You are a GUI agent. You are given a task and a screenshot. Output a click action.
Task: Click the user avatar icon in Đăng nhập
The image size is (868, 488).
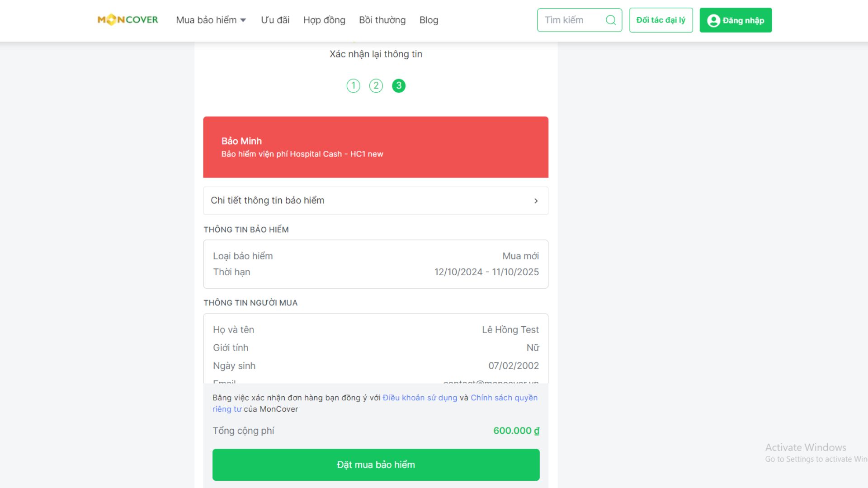pyautogui.click(x=713, y=20)
